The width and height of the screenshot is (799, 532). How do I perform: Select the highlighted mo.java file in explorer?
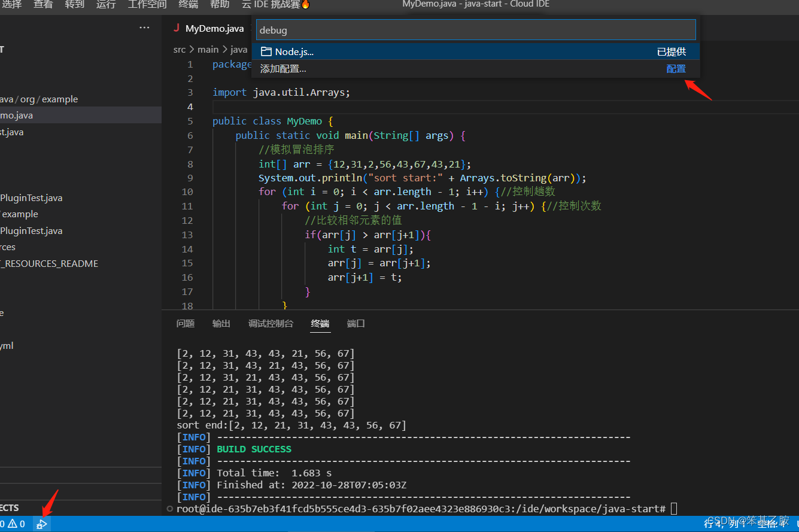click(x=81, y=115)
